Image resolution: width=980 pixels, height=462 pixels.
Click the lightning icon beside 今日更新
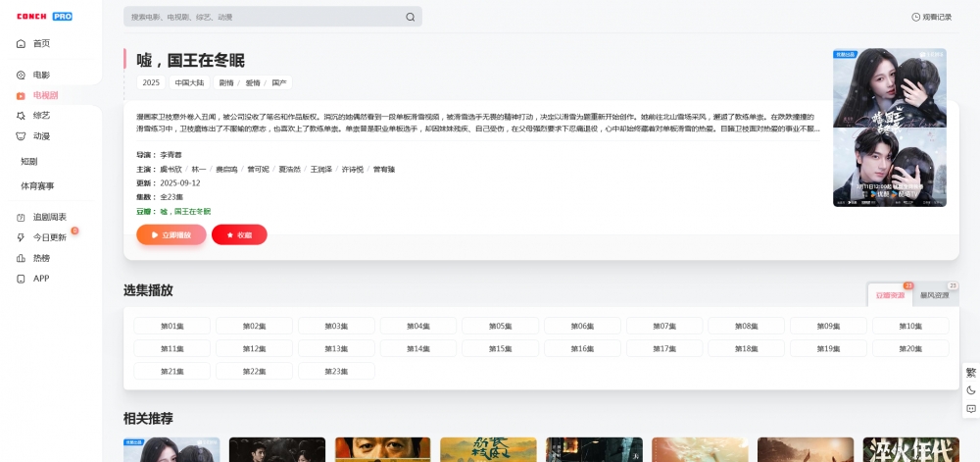coord(22,237)
